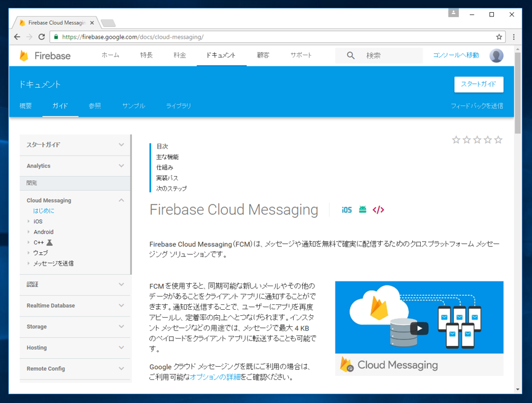532x403 pixels.
Task: Click the Android robot platform icon
Action: (363, 209)
